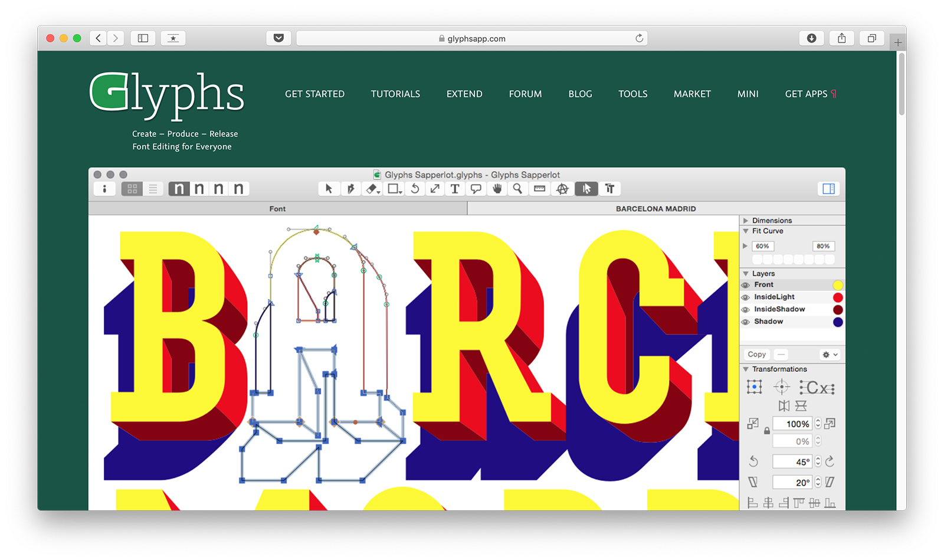Click the highlighted Select All Layers tool

[586, 189]
